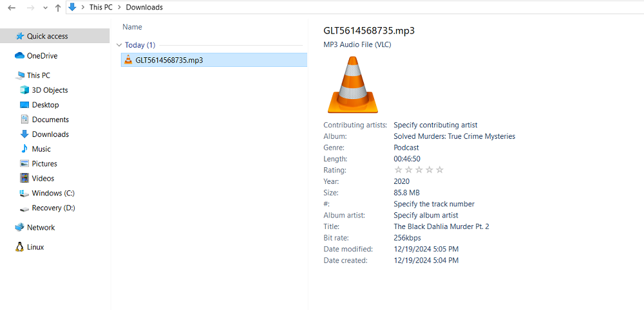Open the Windows (C:) drive
The width and height of the screenshot is (644, 310).
click(x=56, y=193)
